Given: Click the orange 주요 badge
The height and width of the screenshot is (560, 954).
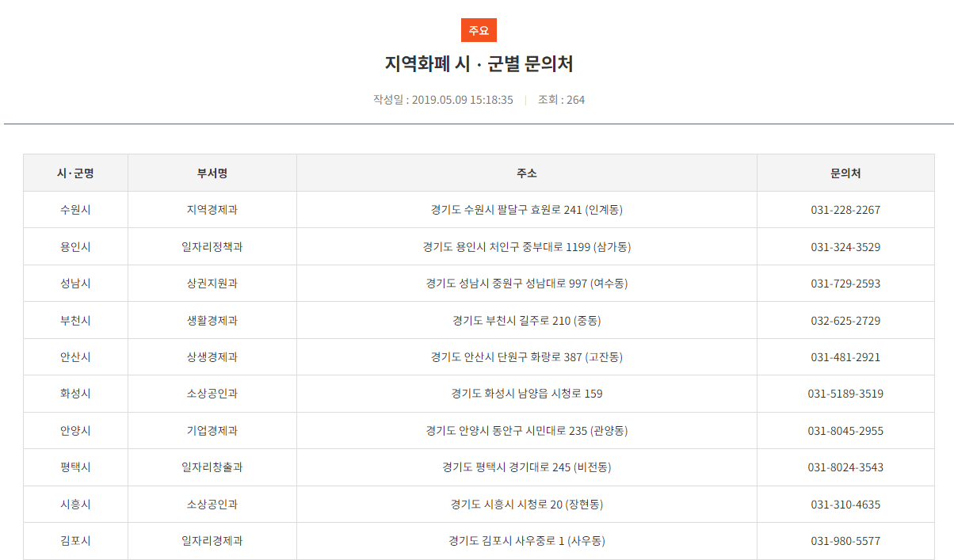Looking at the screenshot, I should pyautogui.click(x=479, y=30).
